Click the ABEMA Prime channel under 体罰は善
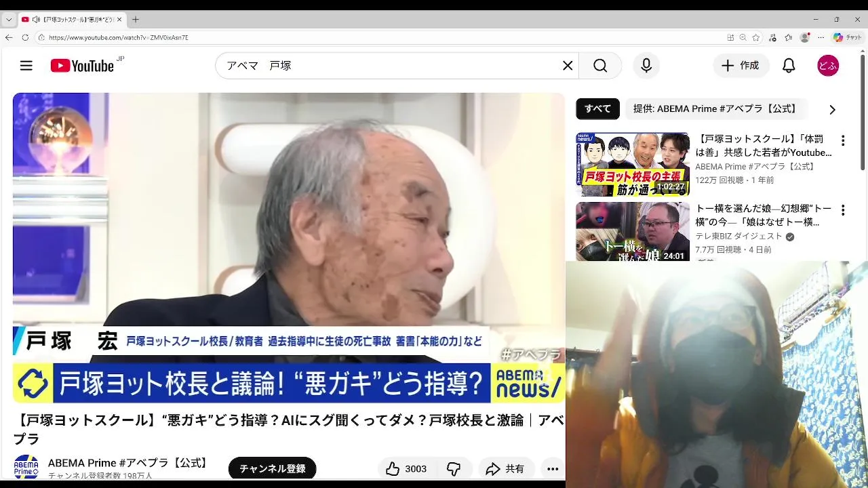 756,167
